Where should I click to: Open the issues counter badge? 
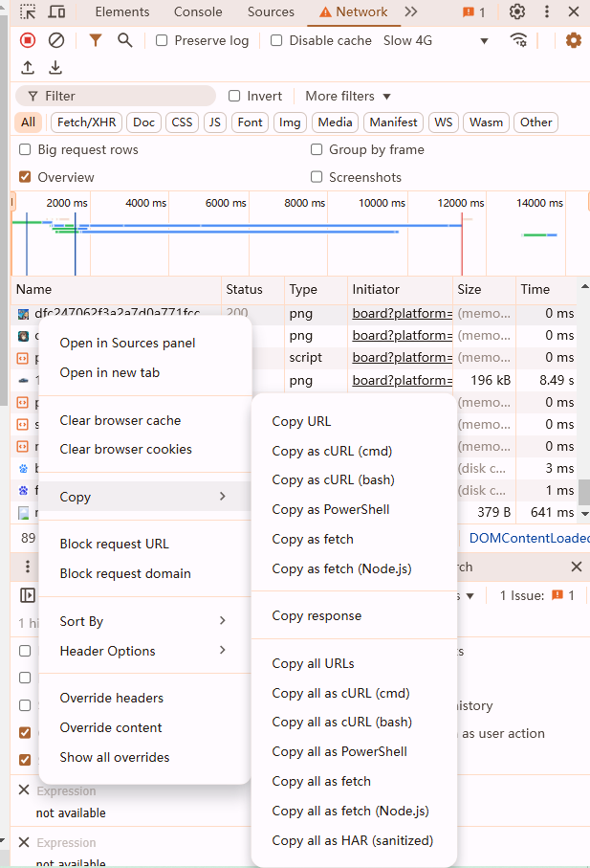(474, 12)
